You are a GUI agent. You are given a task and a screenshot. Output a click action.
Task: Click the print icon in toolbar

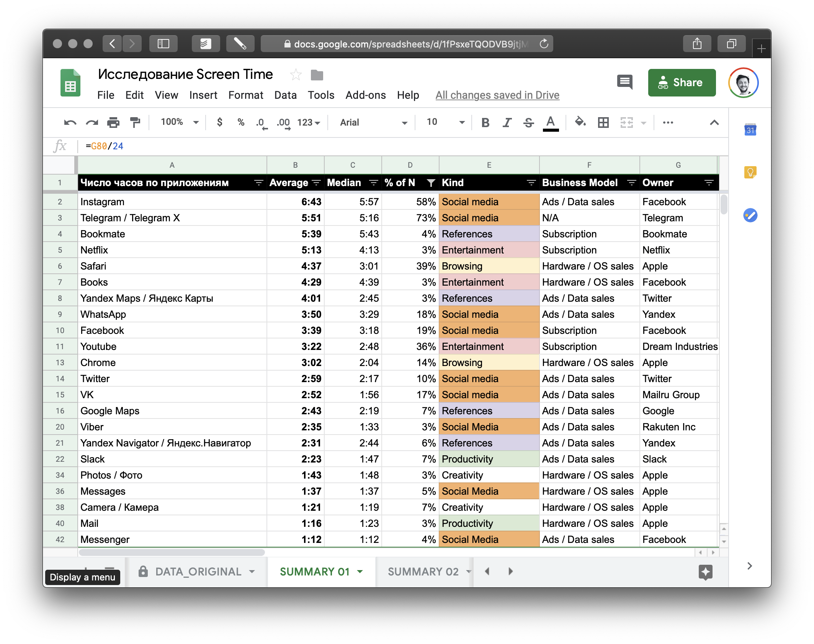(113, 123)
